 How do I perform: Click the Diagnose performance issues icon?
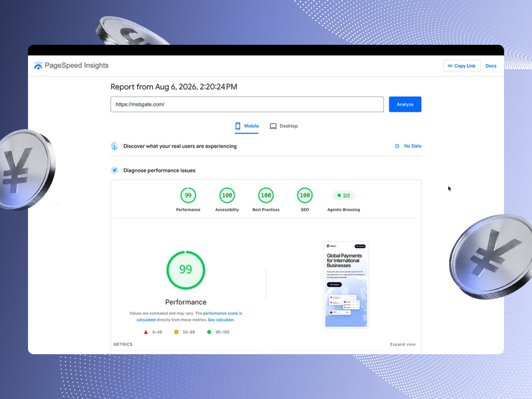tap(114, 170)
